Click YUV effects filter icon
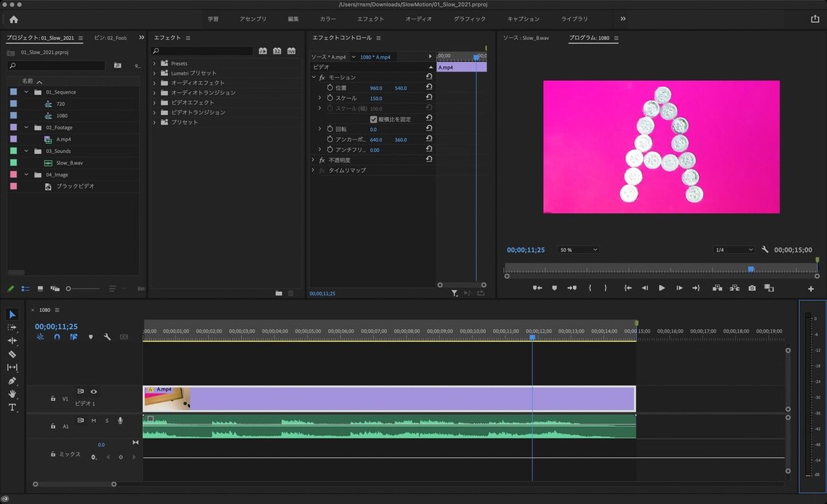827x504 pixels. (x=292, y=51)
